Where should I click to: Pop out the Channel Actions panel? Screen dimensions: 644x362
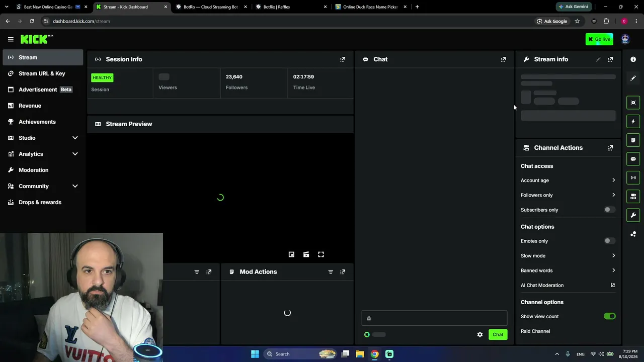(x=610, y=148)
